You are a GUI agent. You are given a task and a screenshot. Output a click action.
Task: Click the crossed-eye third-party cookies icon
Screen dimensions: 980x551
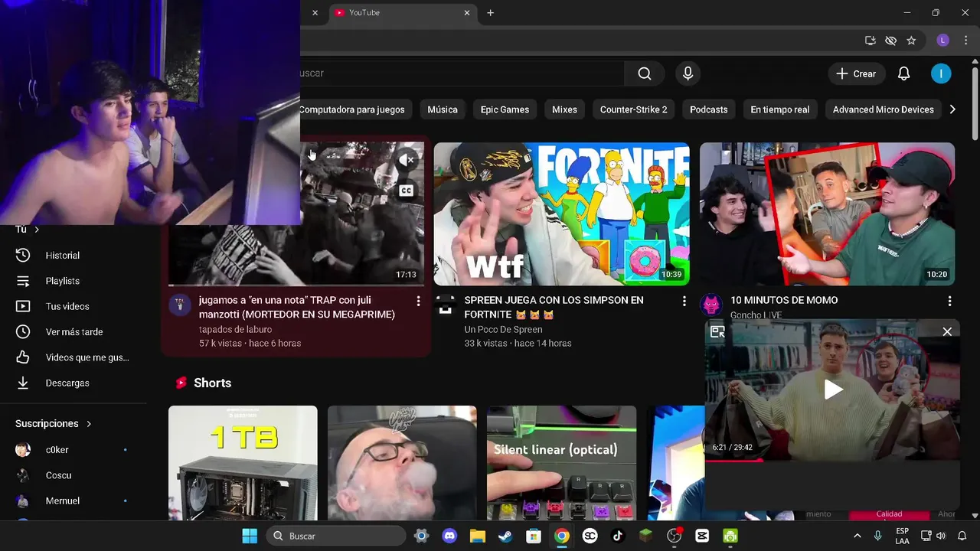(890, 41)
